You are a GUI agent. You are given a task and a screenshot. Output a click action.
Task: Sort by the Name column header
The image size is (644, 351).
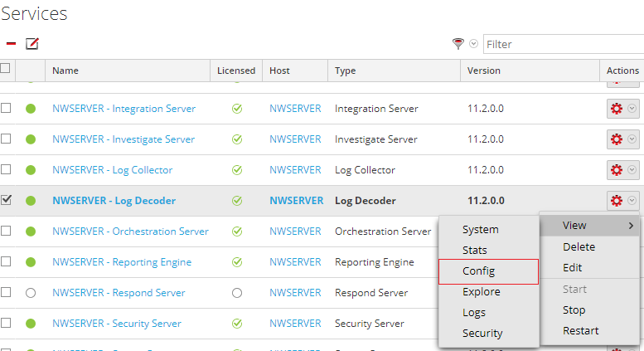pos(65,71)
